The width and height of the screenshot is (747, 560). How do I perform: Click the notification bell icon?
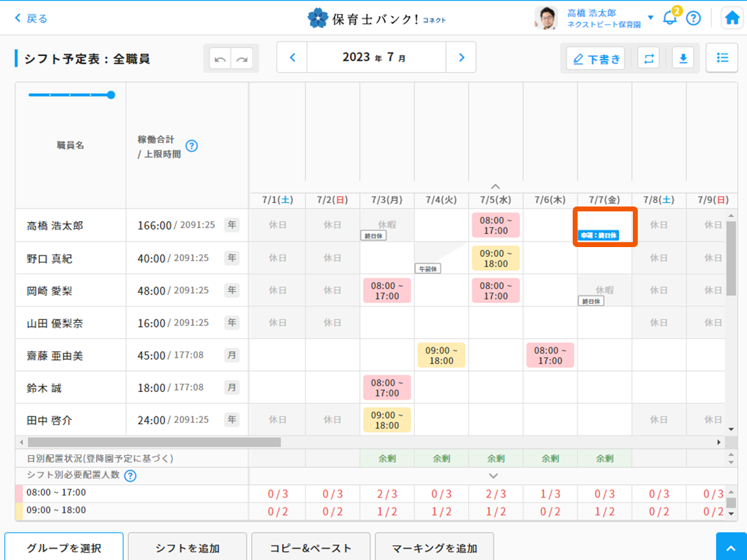pos(669,17)
